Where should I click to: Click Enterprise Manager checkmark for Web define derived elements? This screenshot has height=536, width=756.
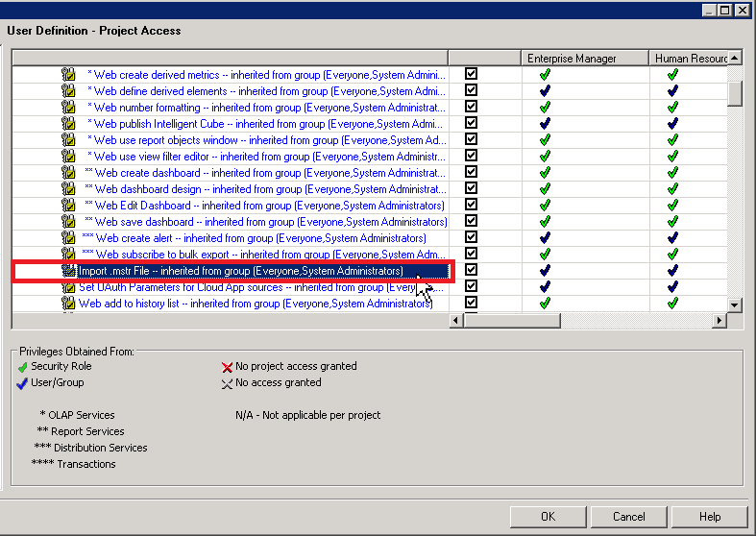point(545,90)
